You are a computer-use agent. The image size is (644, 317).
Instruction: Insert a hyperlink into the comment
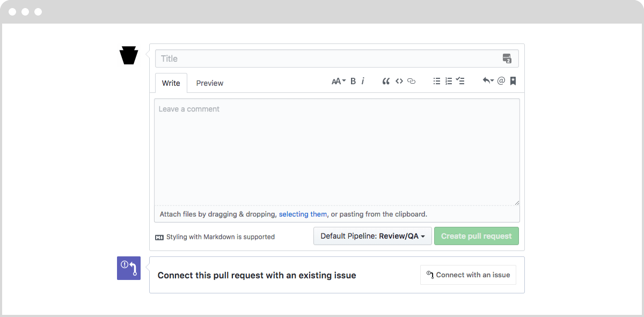tap(411, 81)
